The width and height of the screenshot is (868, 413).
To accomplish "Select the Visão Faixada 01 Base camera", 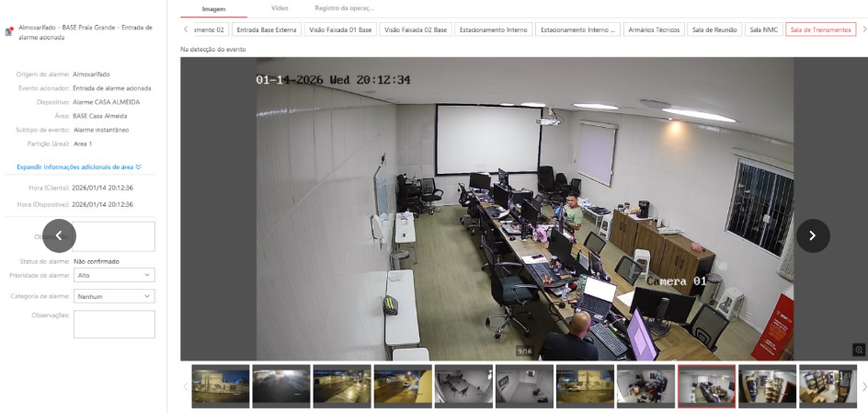I will tap(339, 30).
